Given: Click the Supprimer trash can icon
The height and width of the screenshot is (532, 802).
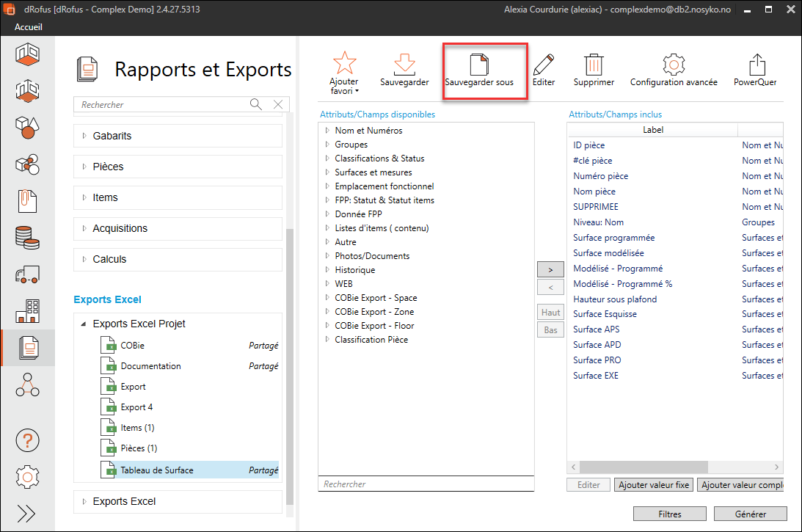Looking at the screenshot, I should 594,64.
